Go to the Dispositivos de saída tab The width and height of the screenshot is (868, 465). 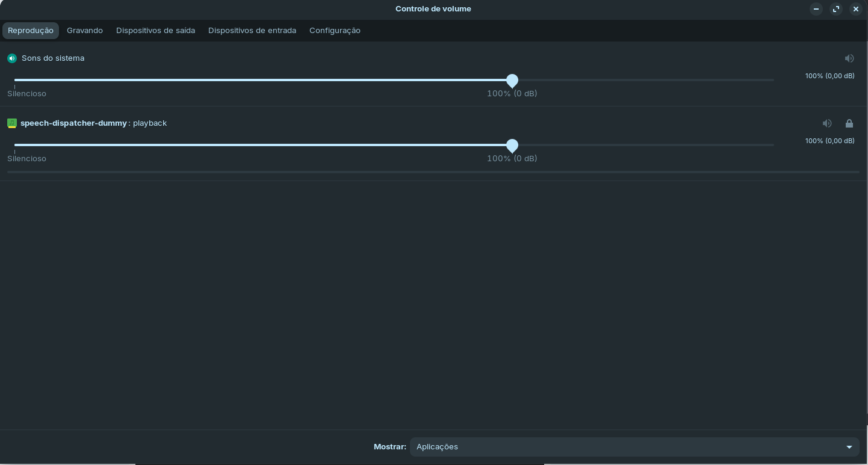(155, 31)
